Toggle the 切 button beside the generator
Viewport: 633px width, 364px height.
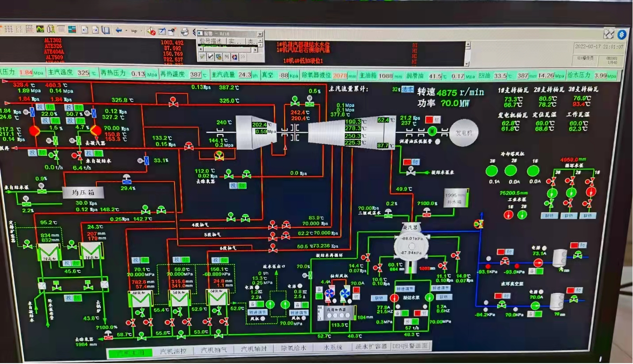[437, 120]
